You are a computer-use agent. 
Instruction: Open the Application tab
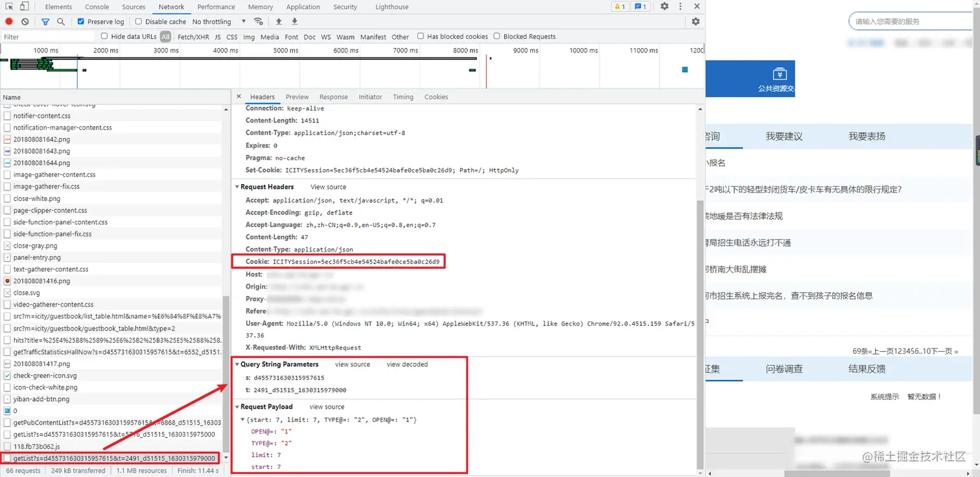303,7
